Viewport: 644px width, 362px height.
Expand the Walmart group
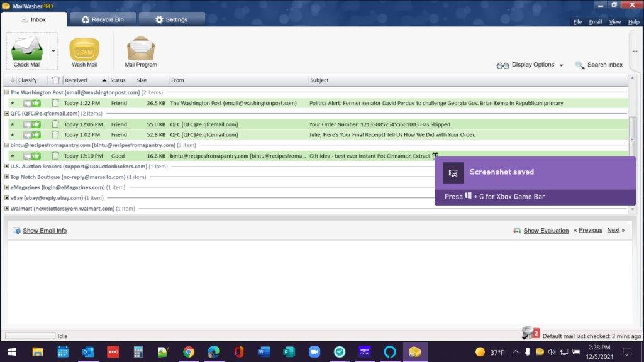click(6, 209)
